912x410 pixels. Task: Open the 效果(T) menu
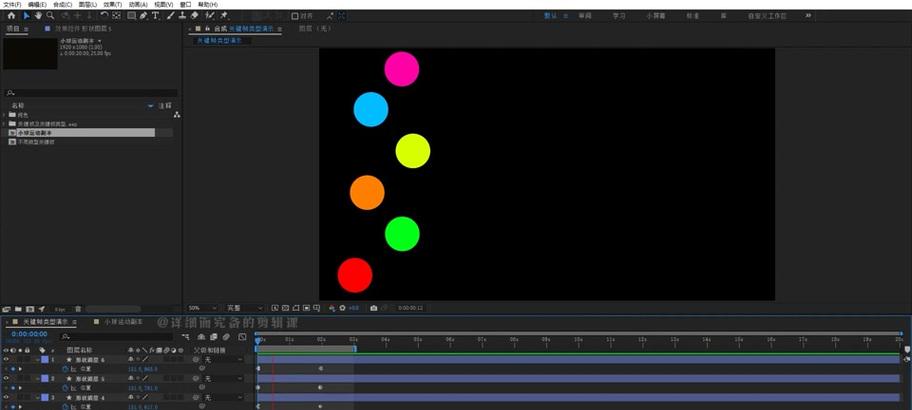pyautogui.click(x=112, y=4)
